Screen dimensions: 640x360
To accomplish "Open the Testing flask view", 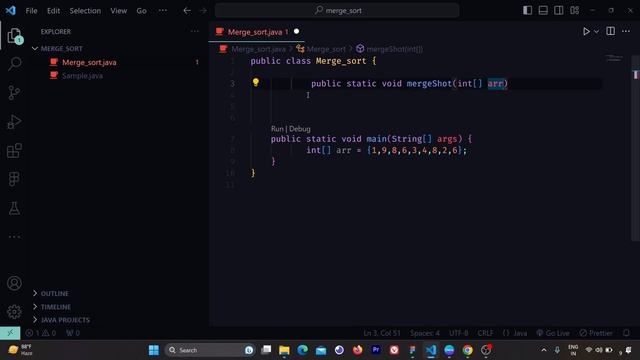I will pyautogui.click(x=14, y=208).
